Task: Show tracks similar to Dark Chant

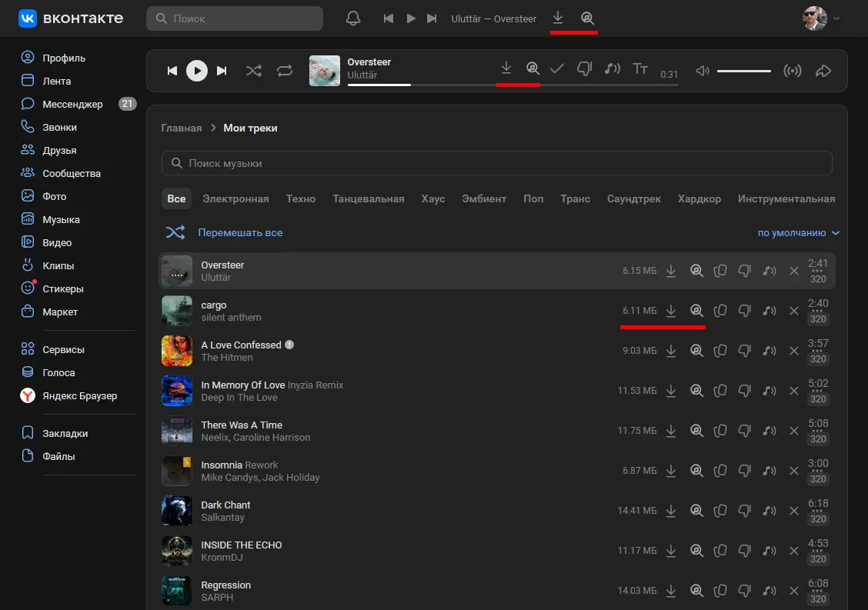Action: 770,511
